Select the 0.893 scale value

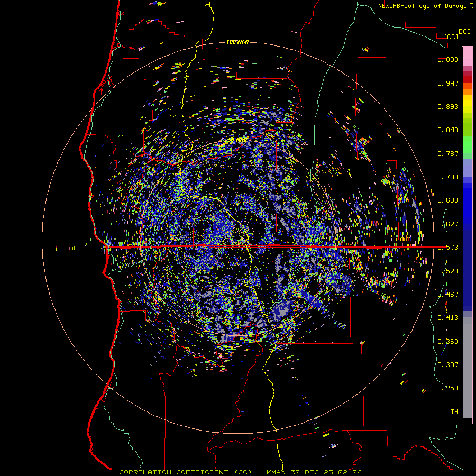[448, 106]
